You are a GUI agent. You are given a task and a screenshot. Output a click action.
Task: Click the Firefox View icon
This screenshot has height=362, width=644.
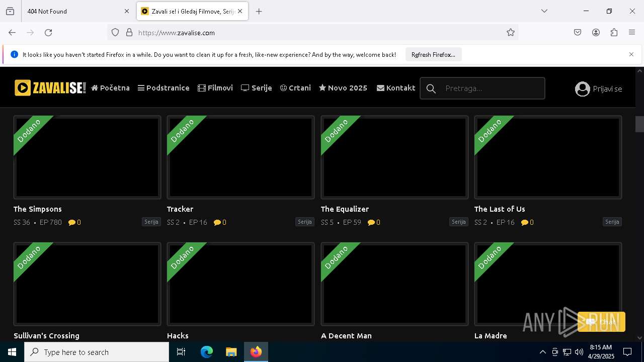tap(10, 11)
